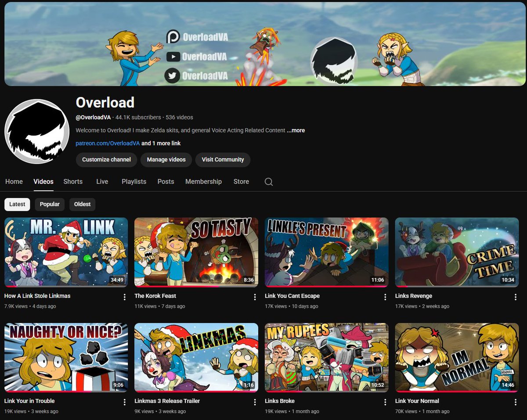The height and width of the screenshot is (420, 527).
Task: Open the channel search magnifier icon
Action: [269, 182]
